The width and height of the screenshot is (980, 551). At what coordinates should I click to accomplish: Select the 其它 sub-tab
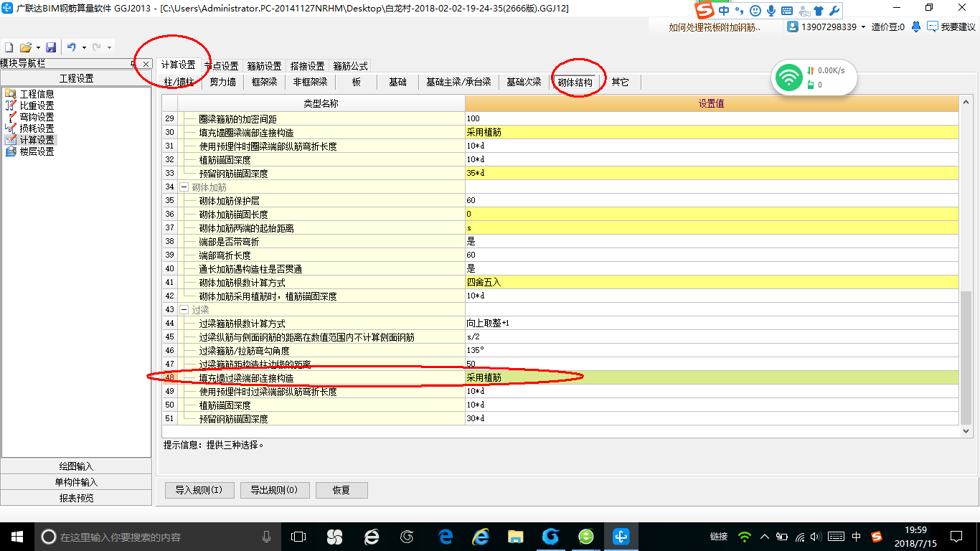(x=620, y=83)
